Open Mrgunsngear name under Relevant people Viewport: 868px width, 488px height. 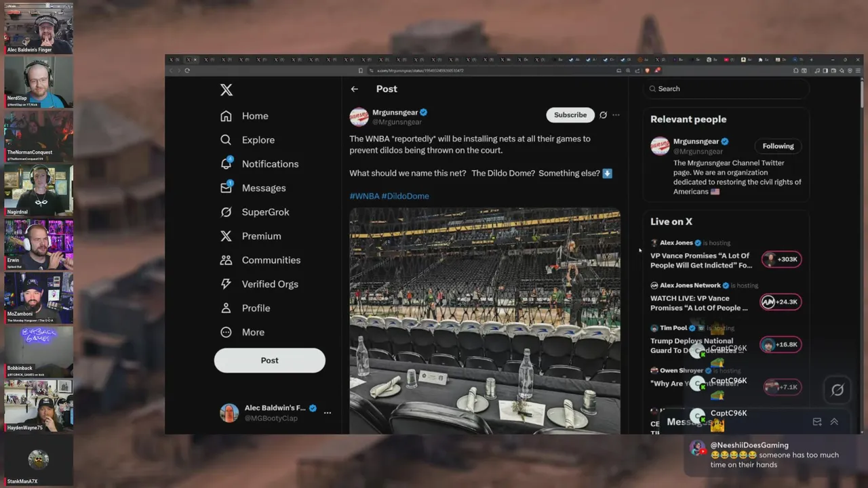(696, 142)
